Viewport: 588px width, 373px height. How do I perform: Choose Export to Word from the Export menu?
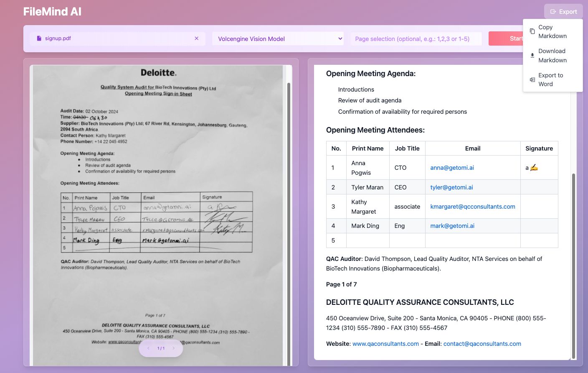[x=551, y=79]
